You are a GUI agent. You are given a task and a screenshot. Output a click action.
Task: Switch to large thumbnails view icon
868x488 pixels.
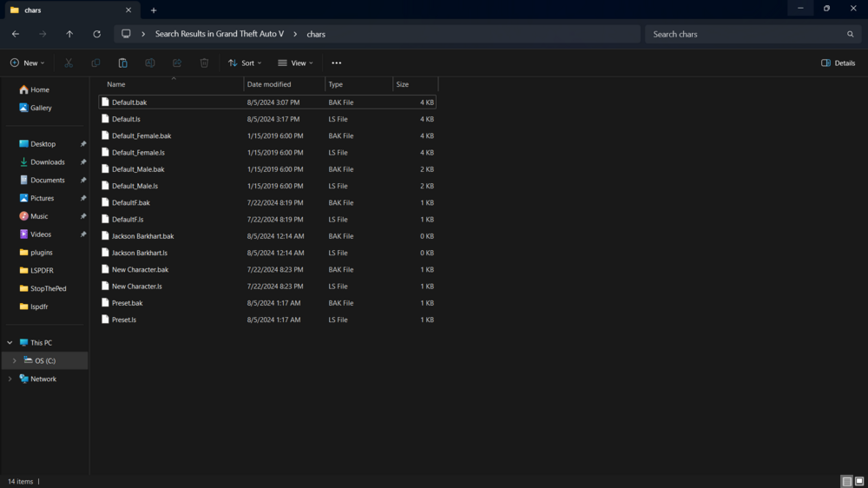(x=859, y=481)
